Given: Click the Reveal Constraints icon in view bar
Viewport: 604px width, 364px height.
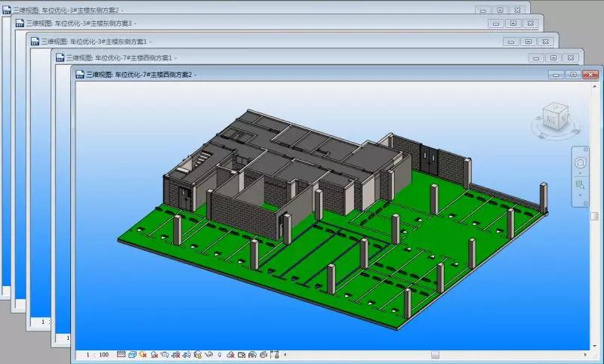Looking at the screenshot, I should 274,354.
